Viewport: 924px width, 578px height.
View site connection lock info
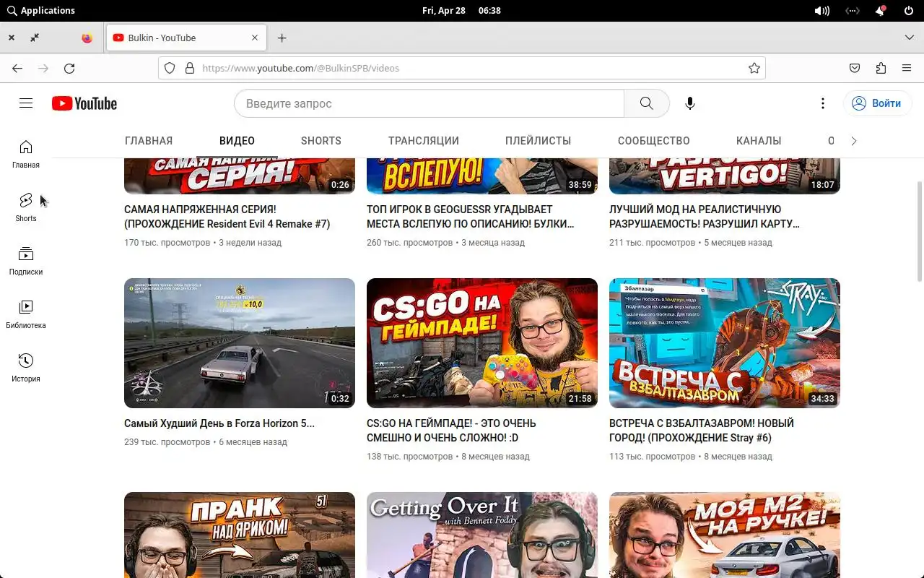[190, 68]
